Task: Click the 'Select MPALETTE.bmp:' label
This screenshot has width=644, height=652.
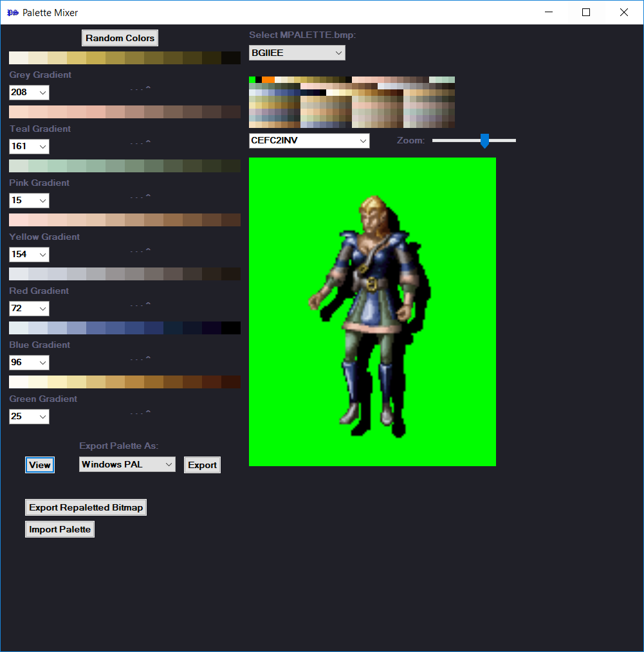Action: click(302, 35)
